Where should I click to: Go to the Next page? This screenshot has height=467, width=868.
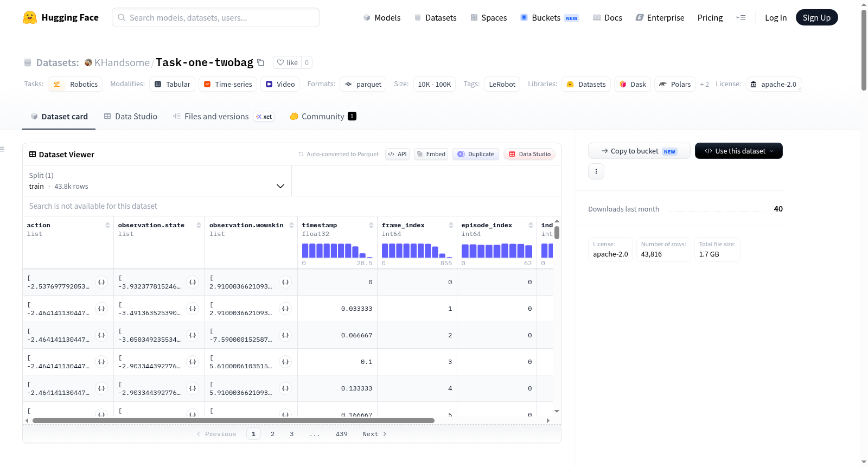pos(374,434)
